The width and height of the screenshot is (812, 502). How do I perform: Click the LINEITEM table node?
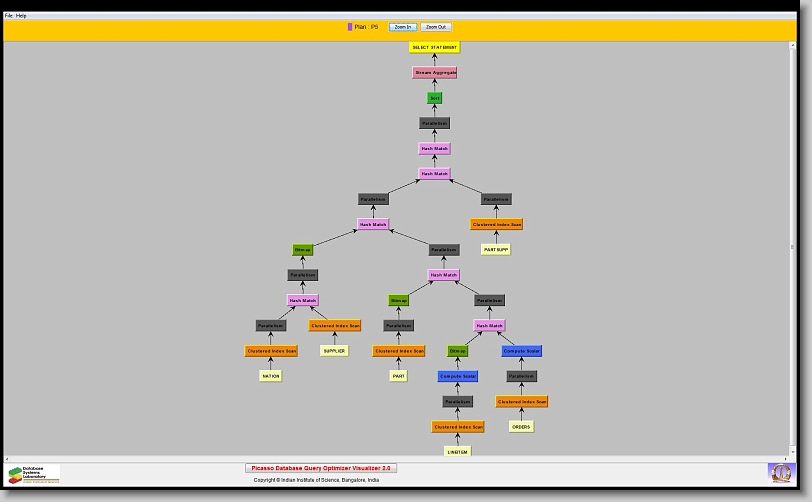(458, 452)
